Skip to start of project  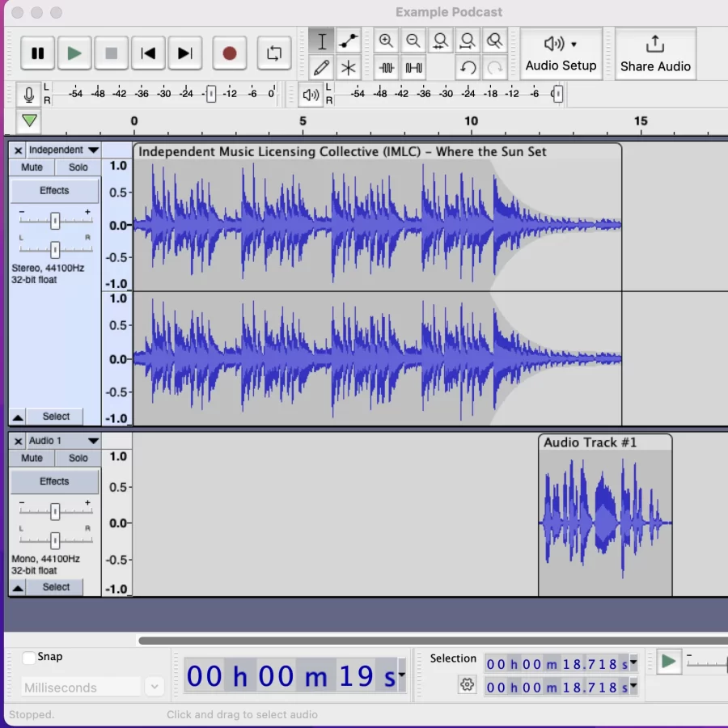pyautogui.click(x=148, y=53)
